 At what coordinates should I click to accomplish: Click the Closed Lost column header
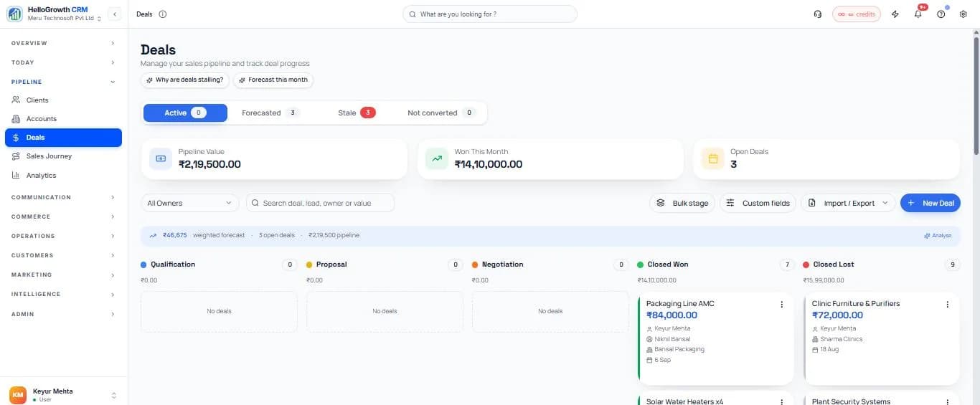click(x=881, y=265)
